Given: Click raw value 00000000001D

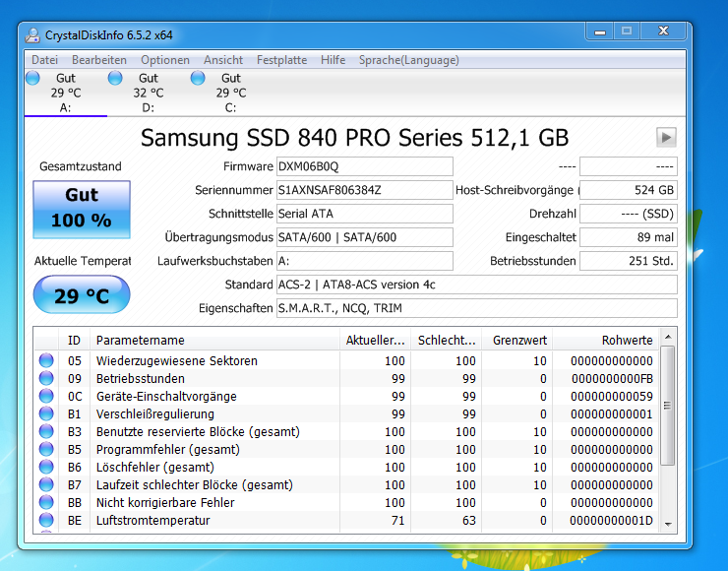Looking at the screenshot, I should 612,521.
